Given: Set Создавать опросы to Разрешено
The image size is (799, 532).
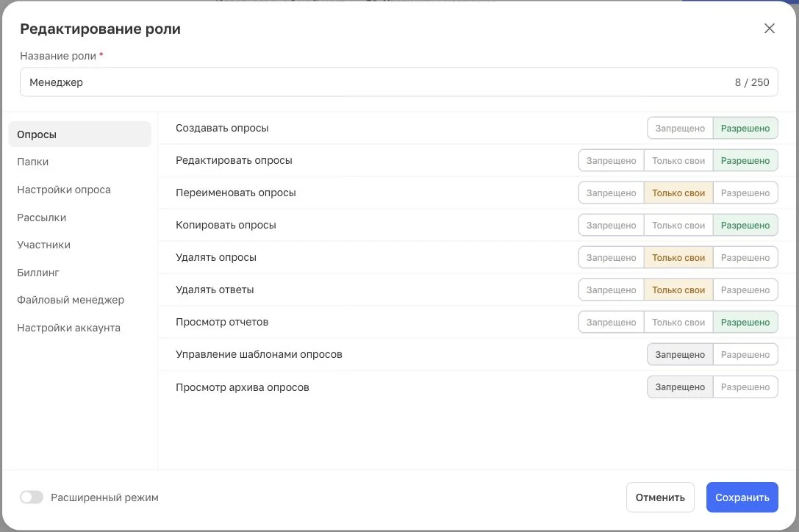Looking at the screenshot, I should coord(745,128).
